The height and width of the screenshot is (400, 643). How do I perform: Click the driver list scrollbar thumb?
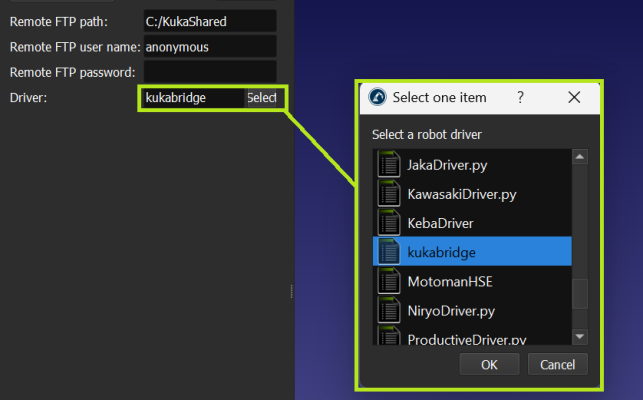coord(579,294)
